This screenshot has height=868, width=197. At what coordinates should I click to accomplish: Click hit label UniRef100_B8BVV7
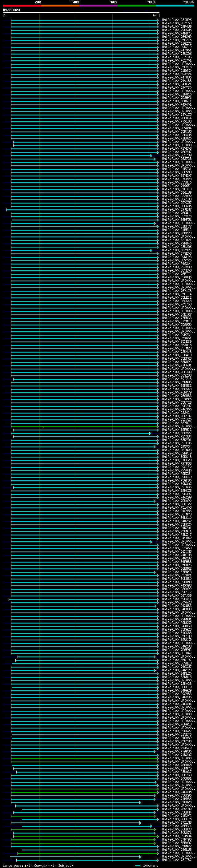176,433
